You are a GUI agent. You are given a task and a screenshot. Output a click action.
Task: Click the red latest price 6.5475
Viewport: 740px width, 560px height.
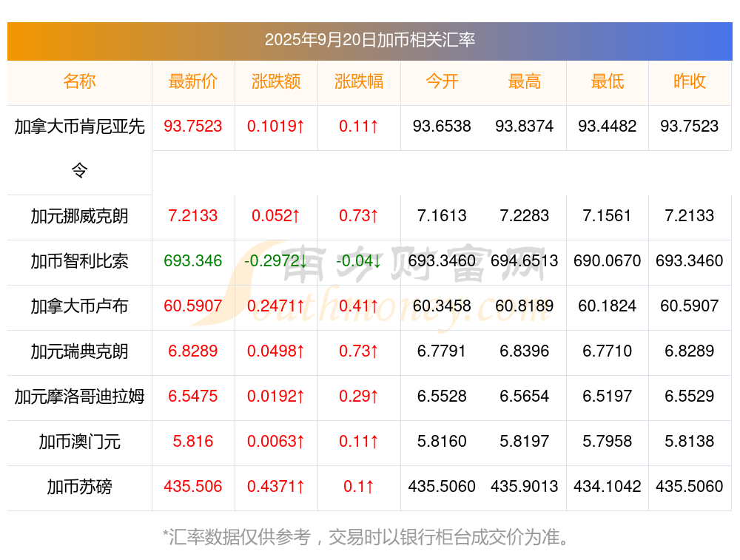coord(193,396)
